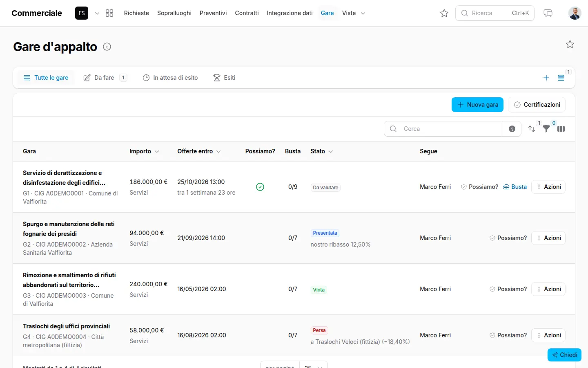The width and height of the screenshot is (588, 368).
Task: Open the Chiedi assistant button
Action: pyautogui.click(x=564, y=355)
